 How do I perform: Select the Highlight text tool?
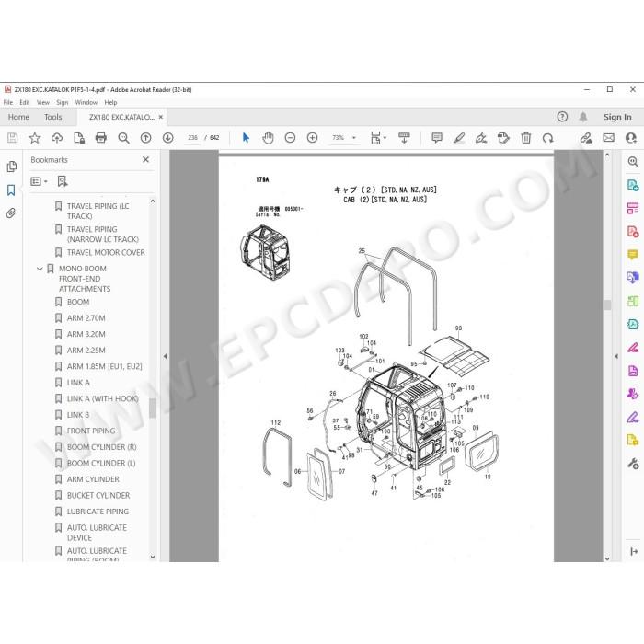(459, 138)
